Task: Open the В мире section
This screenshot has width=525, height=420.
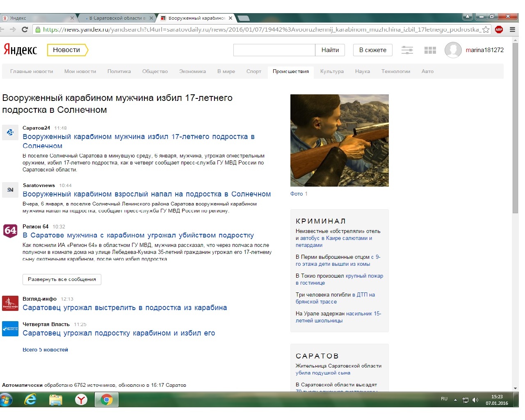Action: coord(226,71)
